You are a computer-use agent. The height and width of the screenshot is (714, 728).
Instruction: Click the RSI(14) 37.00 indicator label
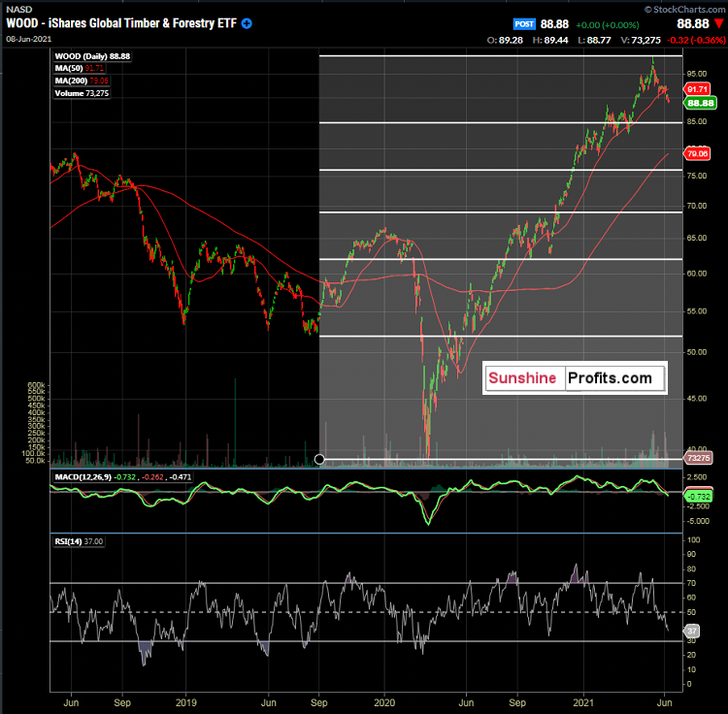point(79,541)
